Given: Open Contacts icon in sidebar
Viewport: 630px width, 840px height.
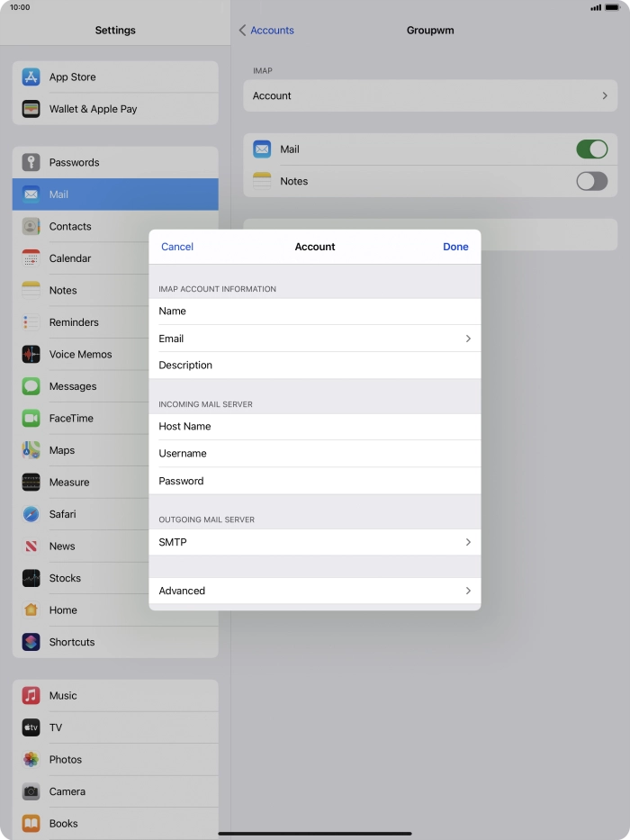Looking at the screenshot, I should point(31,226).
